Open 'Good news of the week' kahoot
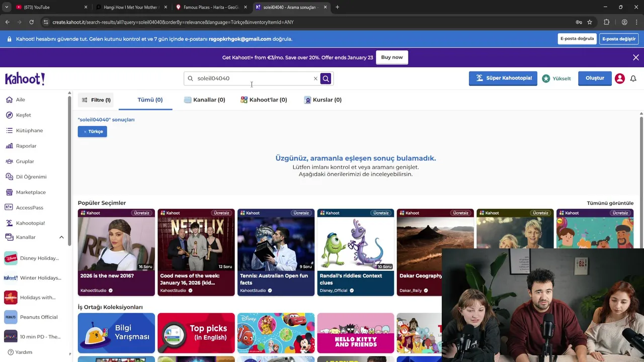 coord(196,252)
